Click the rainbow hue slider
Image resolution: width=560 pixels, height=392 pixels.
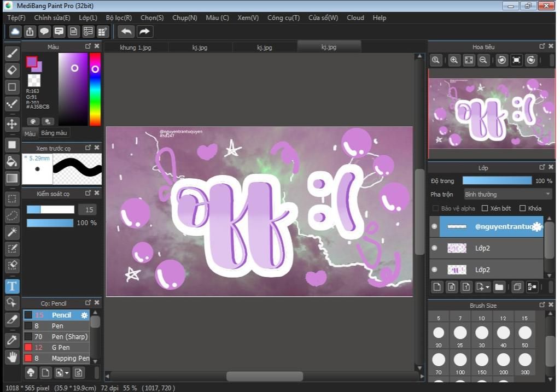95,89
